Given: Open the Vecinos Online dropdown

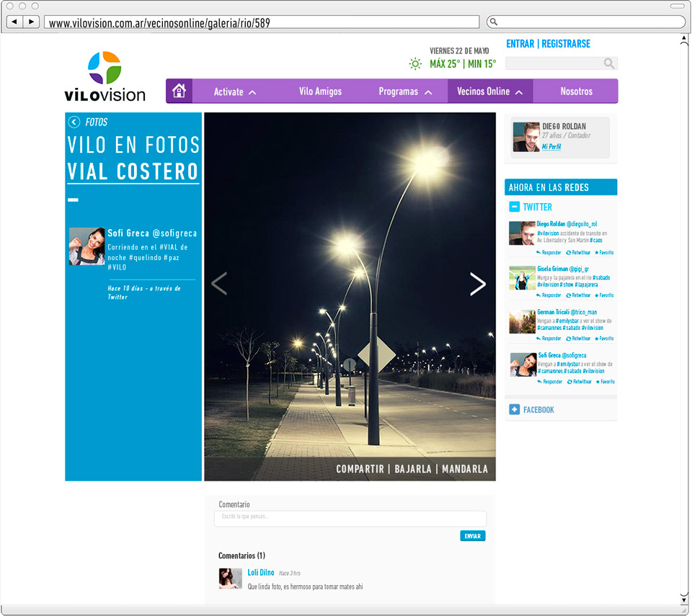Looking at the screenshot, I should pos(490,91).
